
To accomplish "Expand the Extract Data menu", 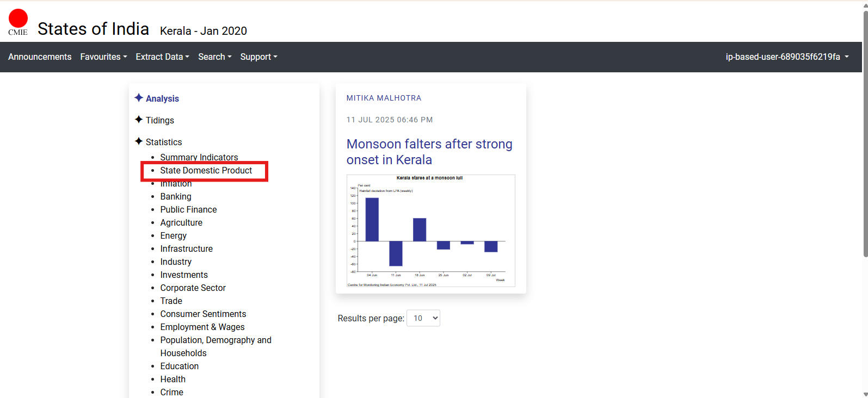I will pos(162,57).
